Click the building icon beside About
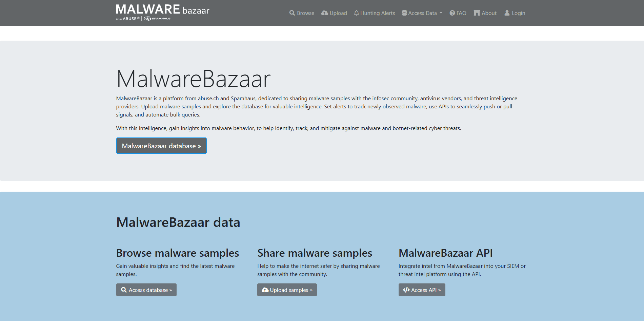Screen dimensions: 644x321 pos(477,13)
